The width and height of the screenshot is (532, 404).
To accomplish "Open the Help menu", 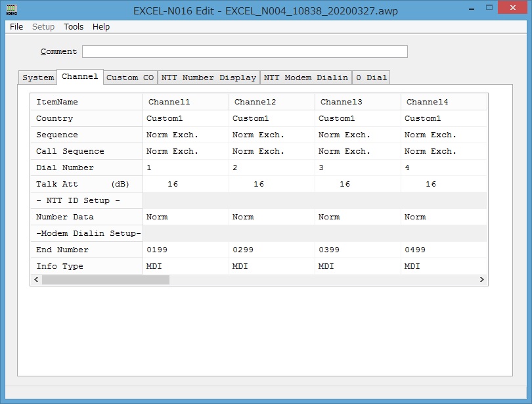I will [x=101, y=27].
